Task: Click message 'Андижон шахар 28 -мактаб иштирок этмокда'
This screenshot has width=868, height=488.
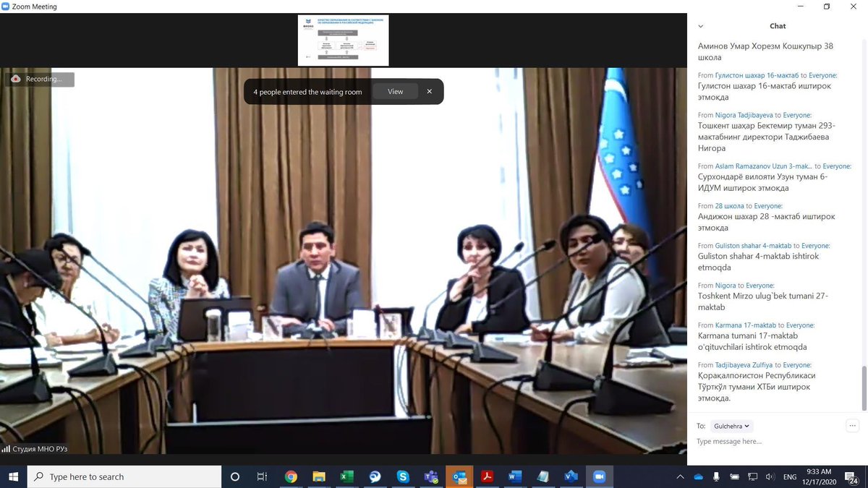Action: [767, 222]
